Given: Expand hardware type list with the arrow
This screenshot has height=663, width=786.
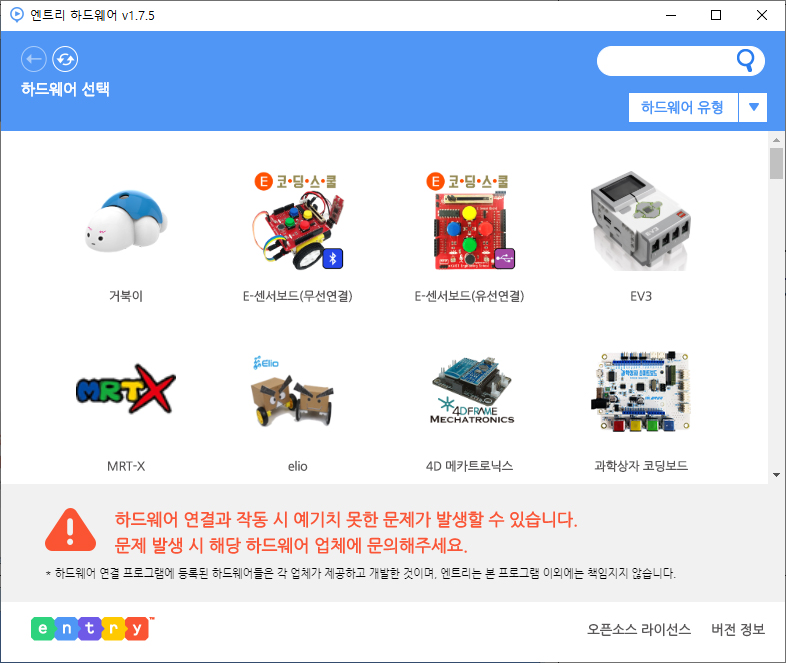Looking at the screenshot, I should pos(753,107).
